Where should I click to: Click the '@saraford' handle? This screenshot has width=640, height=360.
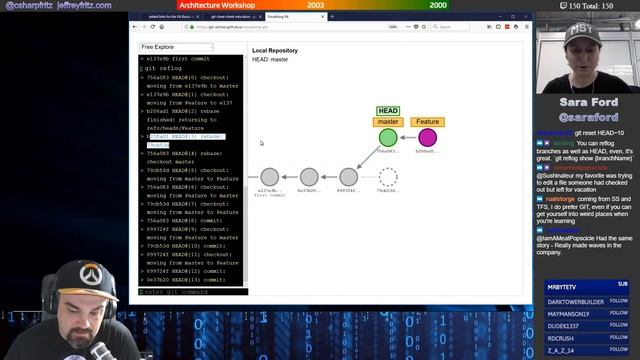pyautogui.click(x=589, y=118)
